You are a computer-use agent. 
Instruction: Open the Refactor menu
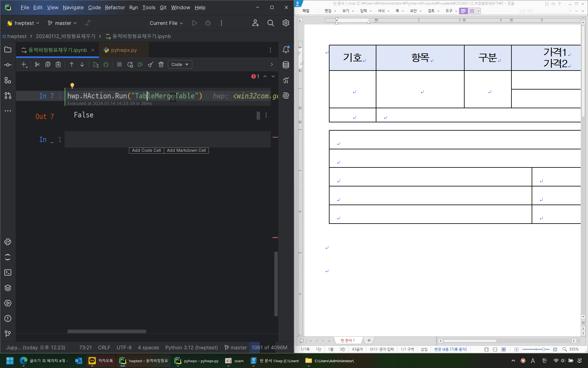[115, 7]
